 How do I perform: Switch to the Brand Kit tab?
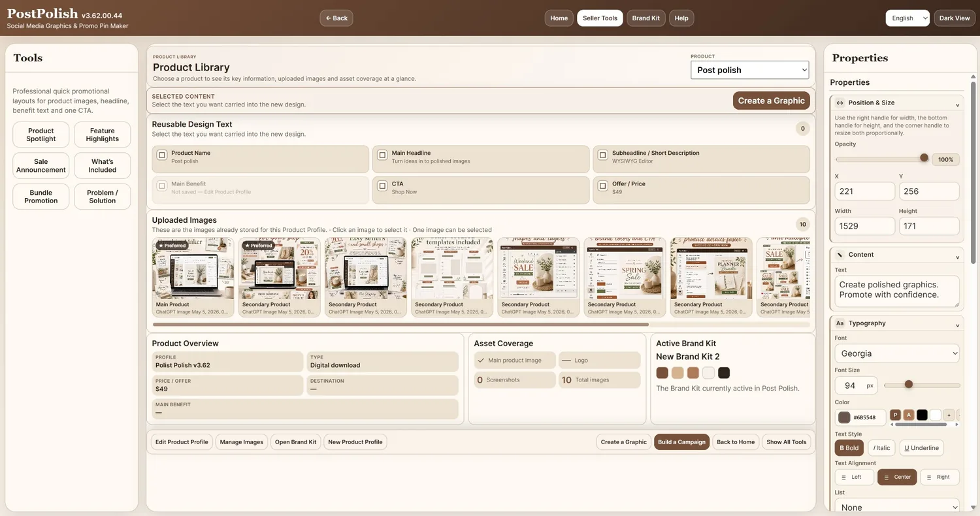pyautogui.click(x=645, y=18)
